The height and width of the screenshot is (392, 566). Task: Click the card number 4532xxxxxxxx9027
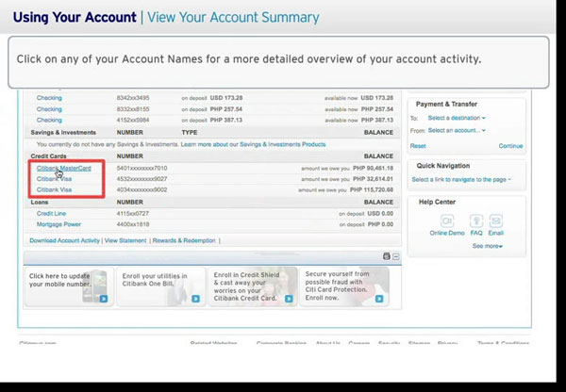point(141,179)
